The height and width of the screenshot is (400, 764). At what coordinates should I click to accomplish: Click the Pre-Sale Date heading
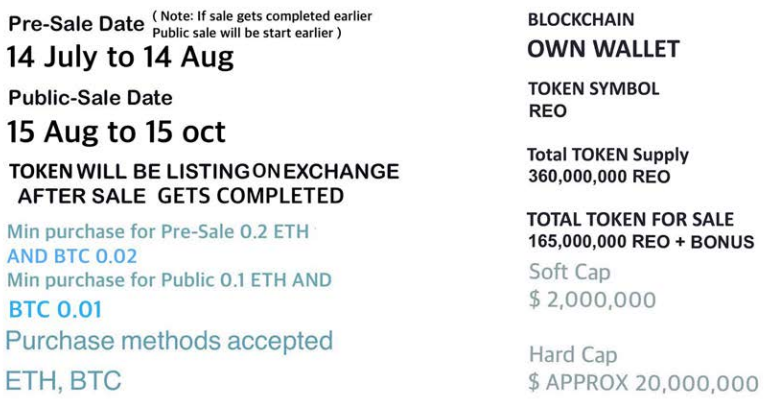(x=76, y=24)
